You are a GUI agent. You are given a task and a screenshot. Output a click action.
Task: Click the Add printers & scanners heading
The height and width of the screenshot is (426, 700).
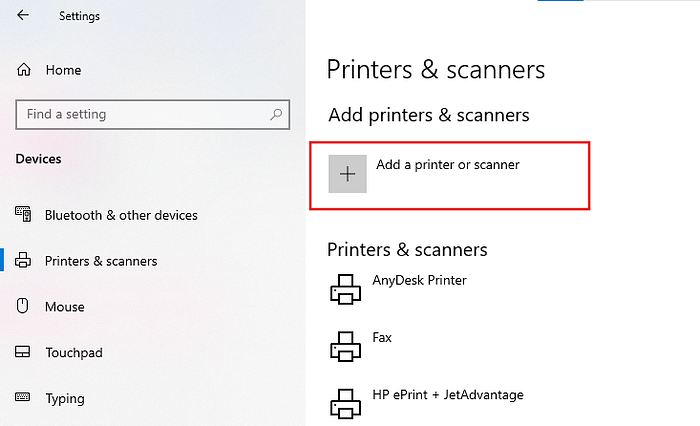click(x=429, y=115)
